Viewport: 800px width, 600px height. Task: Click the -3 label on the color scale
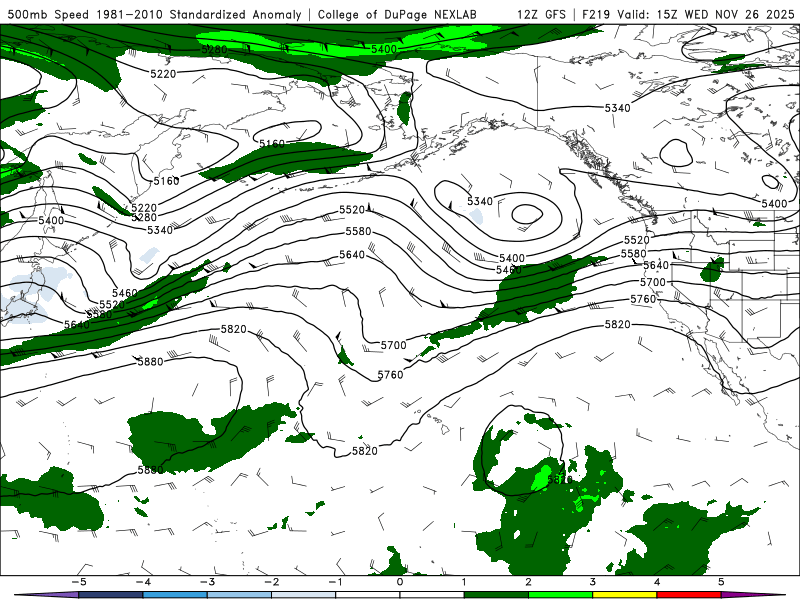tap(207, 582)
